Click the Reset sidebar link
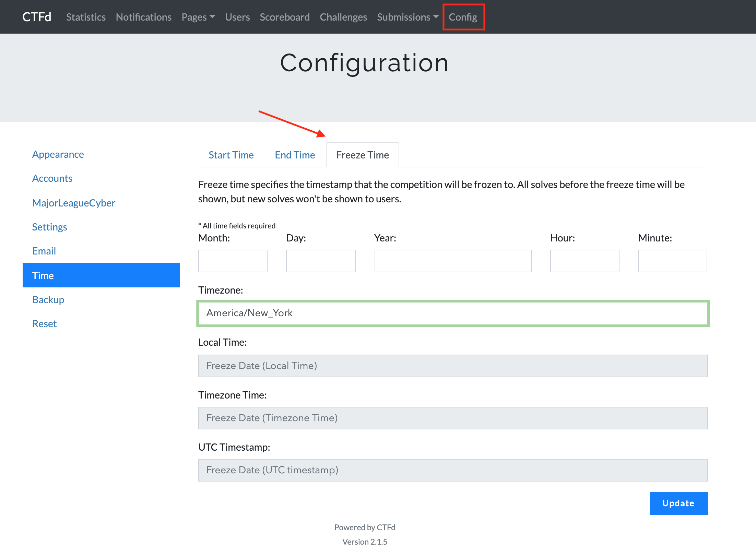The height and width of the screenshot is (546, 756). coord(44,324)
